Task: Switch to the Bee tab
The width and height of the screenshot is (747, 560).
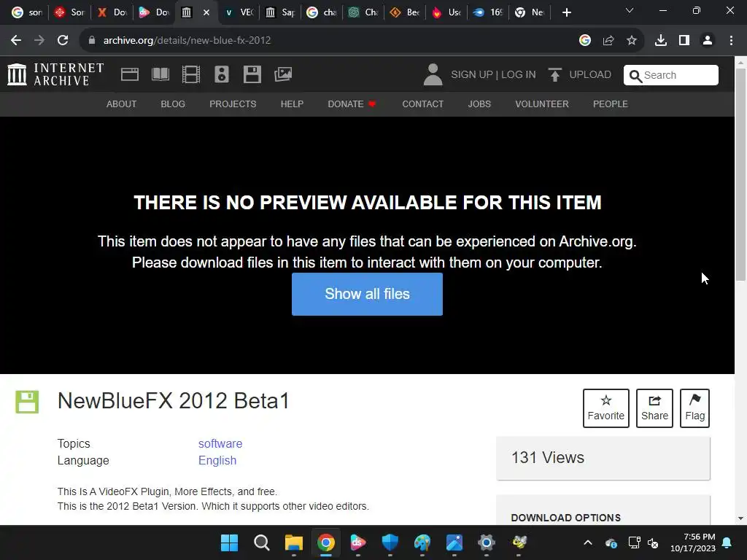Action: (405, 12)
